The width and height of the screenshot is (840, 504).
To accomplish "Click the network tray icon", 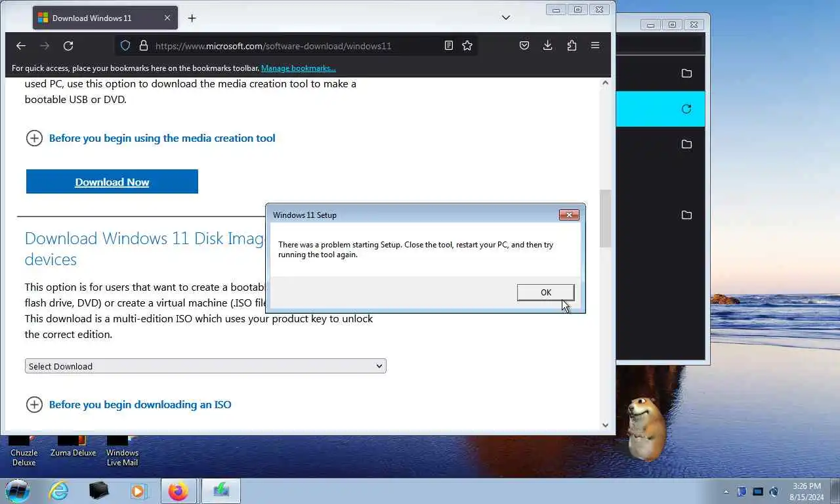I will [x=758, y=492].
